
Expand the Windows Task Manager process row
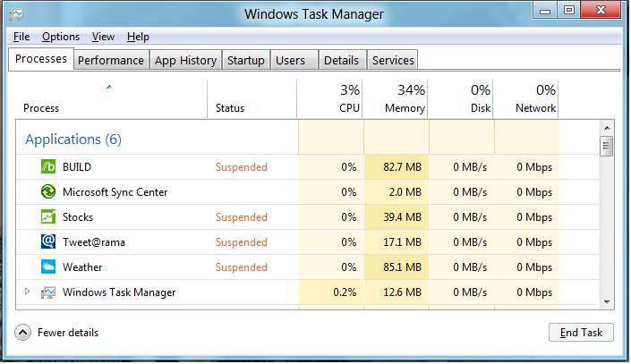(x=27, y=292)
